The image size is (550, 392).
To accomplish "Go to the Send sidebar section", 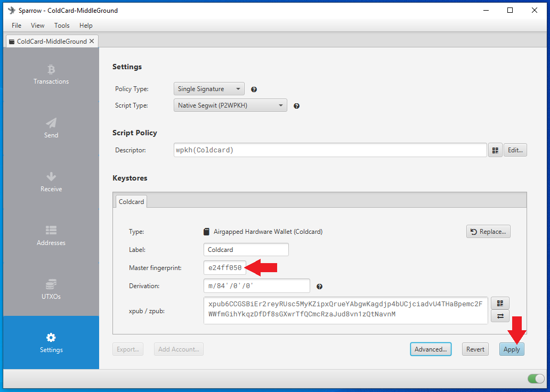I will (x=51, y=128).
